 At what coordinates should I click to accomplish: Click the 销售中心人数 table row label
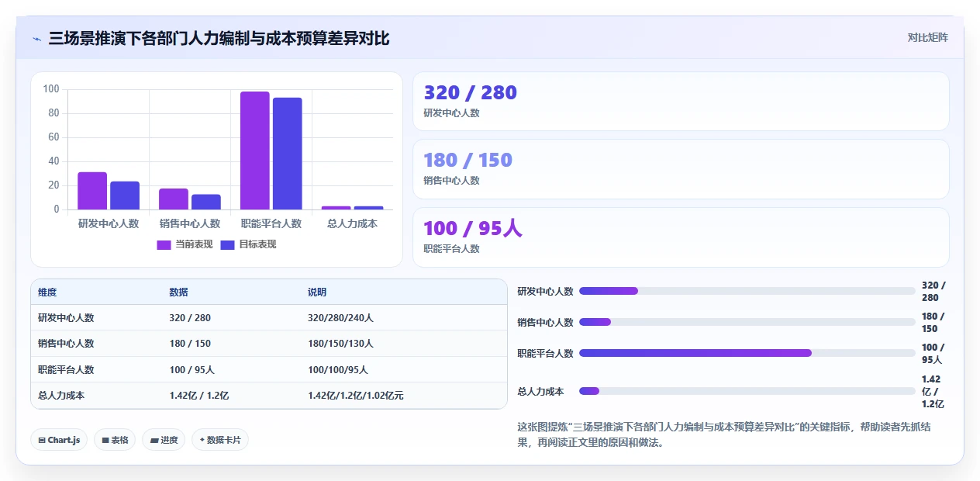click(x=66, y=344)
